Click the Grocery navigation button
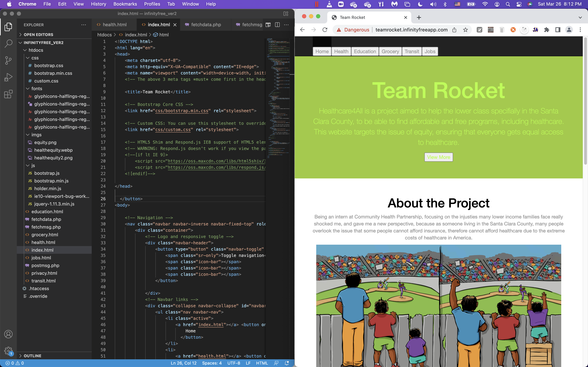This screenshot has height=367, width=588. tap(390, 51)
